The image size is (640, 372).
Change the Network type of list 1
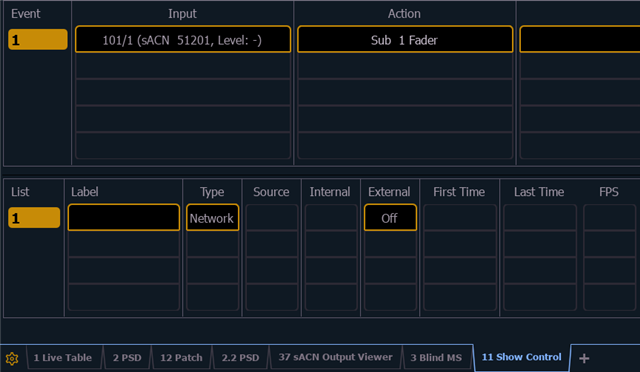[x=212, y=218]
